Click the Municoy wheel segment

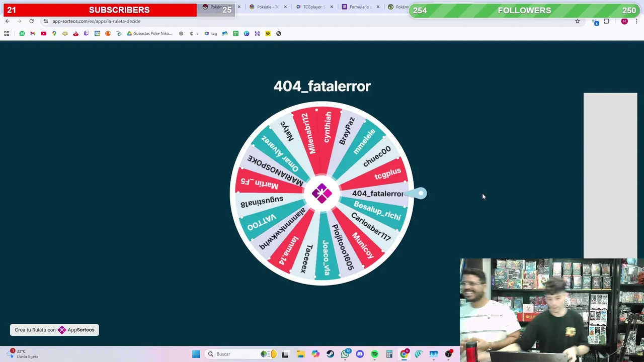[x=362, y=245]
